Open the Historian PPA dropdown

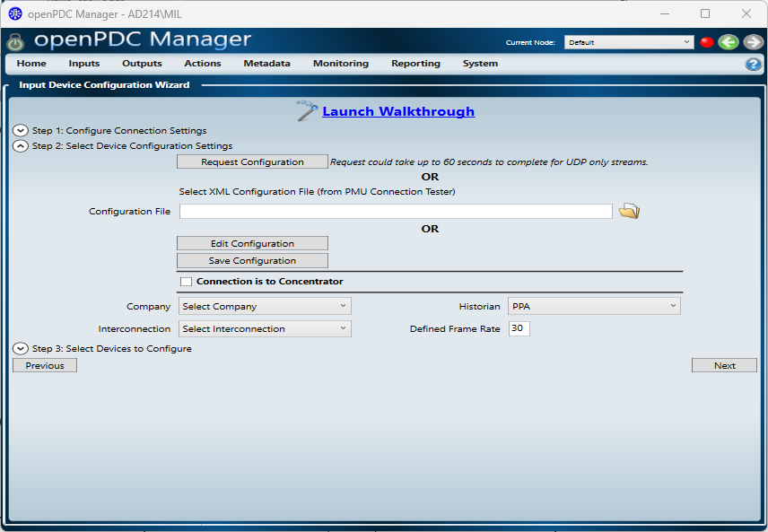click(x=594, y=307)
